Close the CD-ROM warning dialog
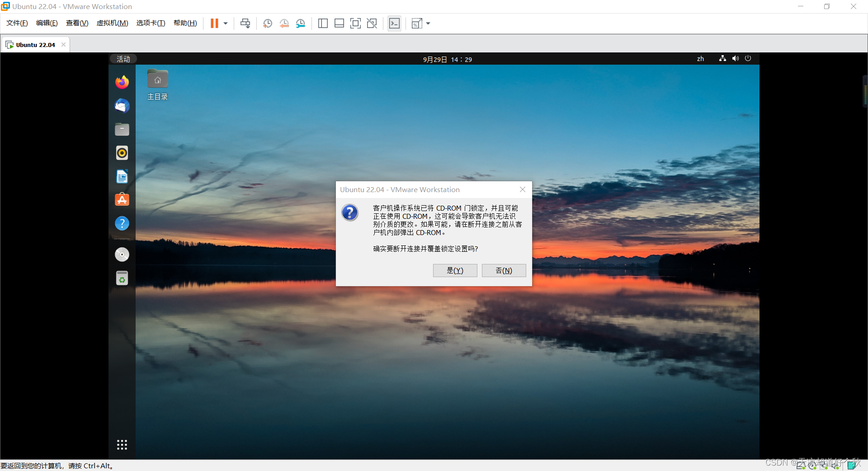Screen dimensions: 868x471 click(x=522, y=189)
